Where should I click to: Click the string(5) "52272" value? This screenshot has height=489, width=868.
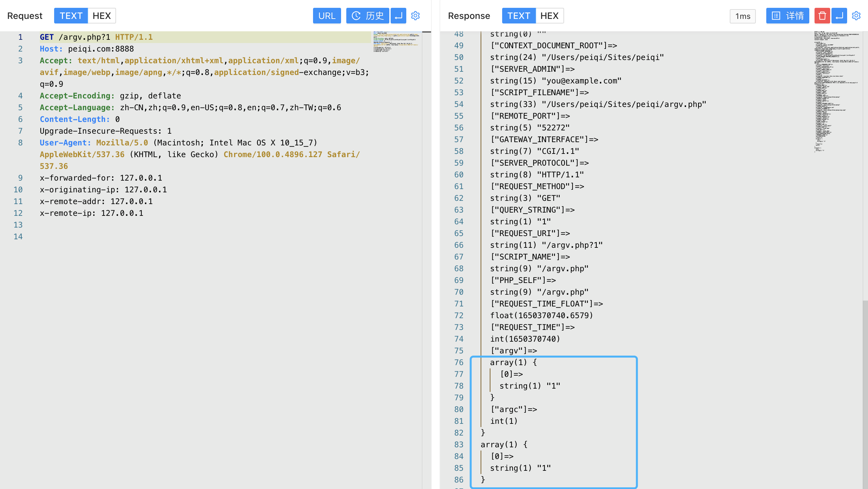(x=530, y=128)
